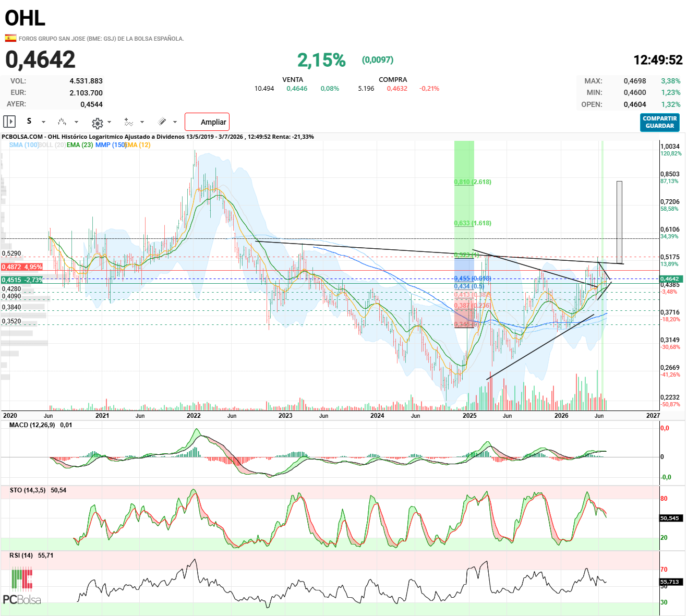Select the drawing pencil tool icon

(x=162, y=122)
